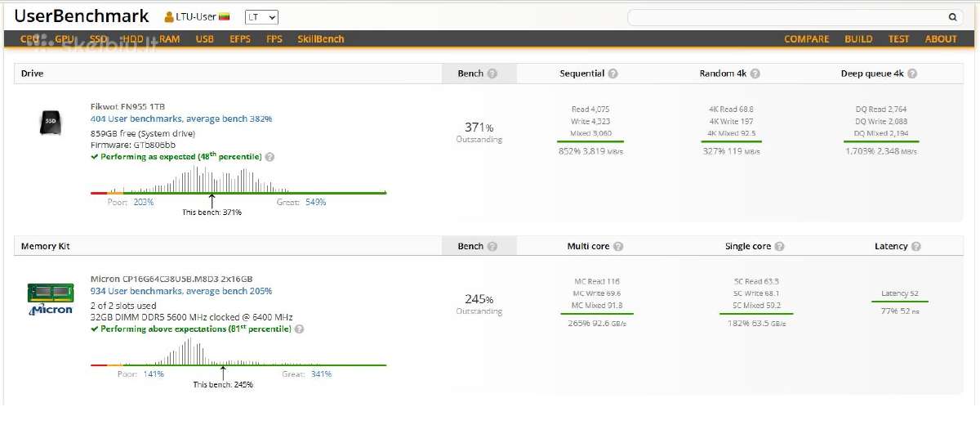This screenshot has height=434, width=980.
Task: Click the SSD 371% Outstanding score
Action: pos(479,132)
